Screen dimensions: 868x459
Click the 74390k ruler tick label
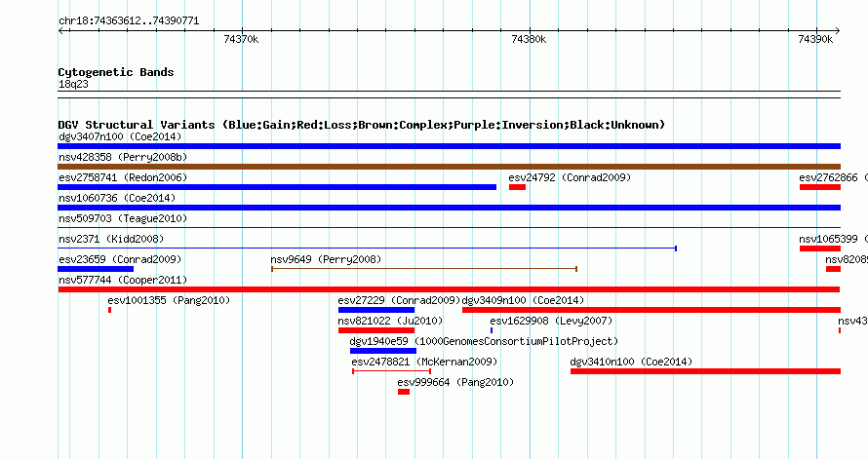coord(815,39)
